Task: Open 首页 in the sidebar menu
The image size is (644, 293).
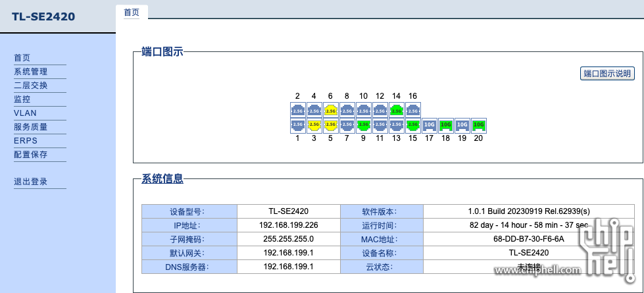Action: (22, 58)
